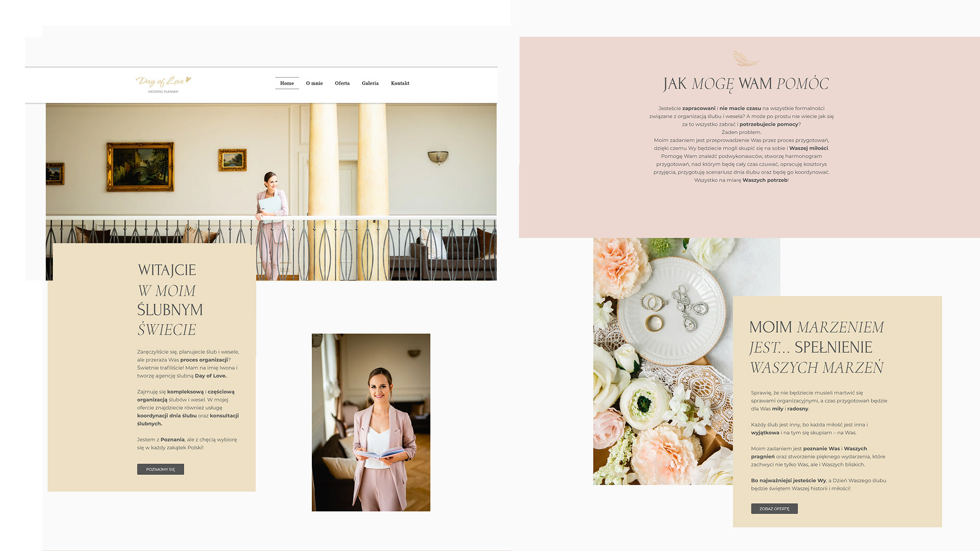Screen dimensions: 980x551
Task: Open the O mnie page
Action: 314,83
